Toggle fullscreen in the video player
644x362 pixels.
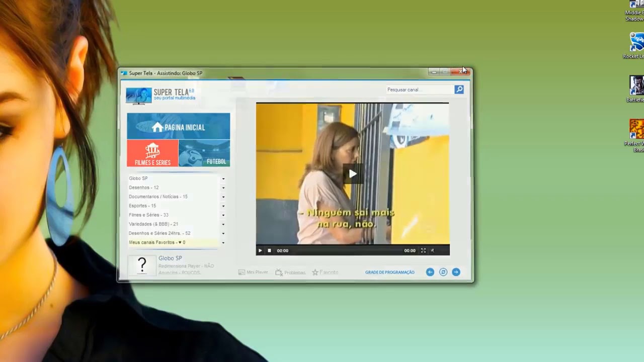point(423,250)
